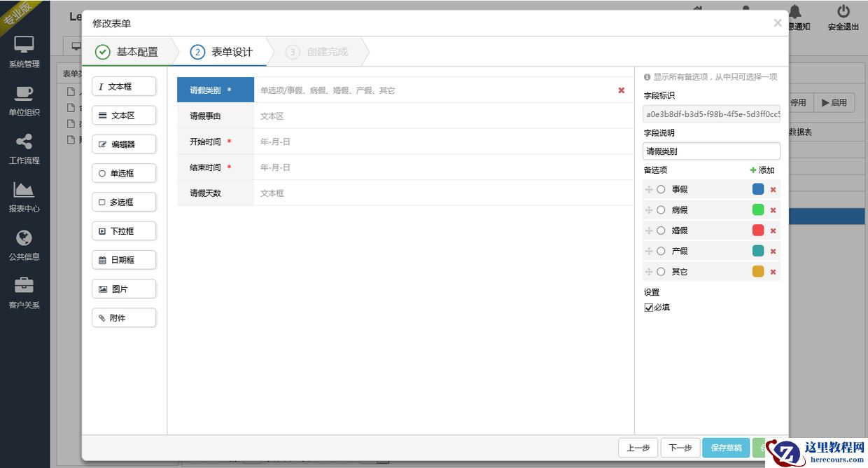
Task: Open the green color swatch for 病假
Action: click(758, 209)
